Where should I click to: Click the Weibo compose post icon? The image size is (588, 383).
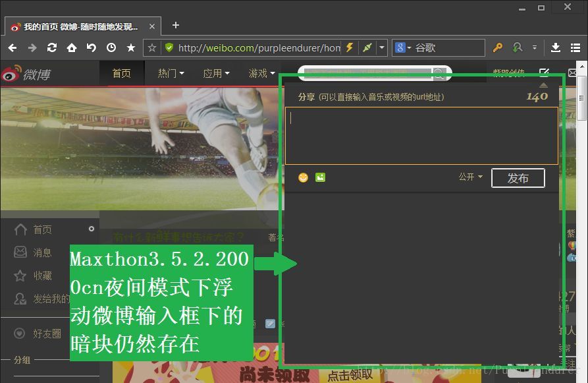[544, 73]
